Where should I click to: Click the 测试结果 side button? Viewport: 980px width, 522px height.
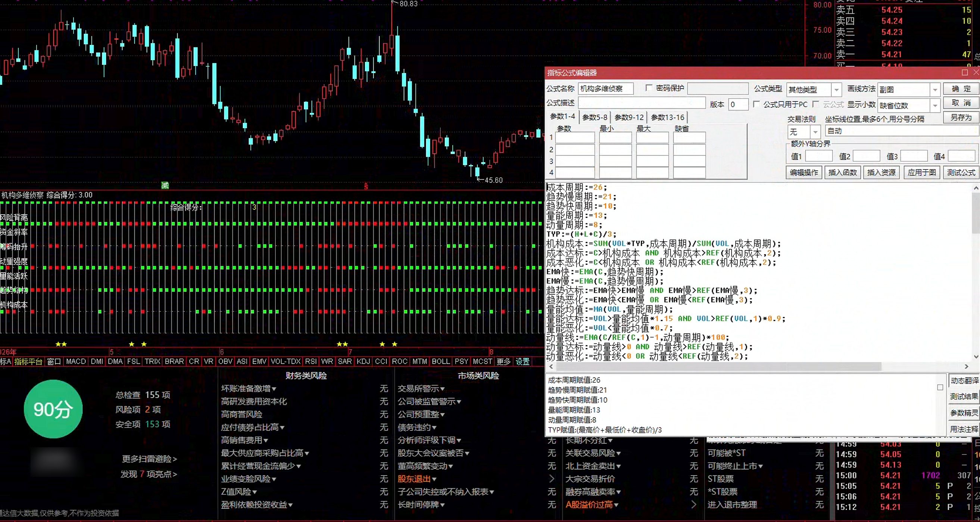point(964,397)
